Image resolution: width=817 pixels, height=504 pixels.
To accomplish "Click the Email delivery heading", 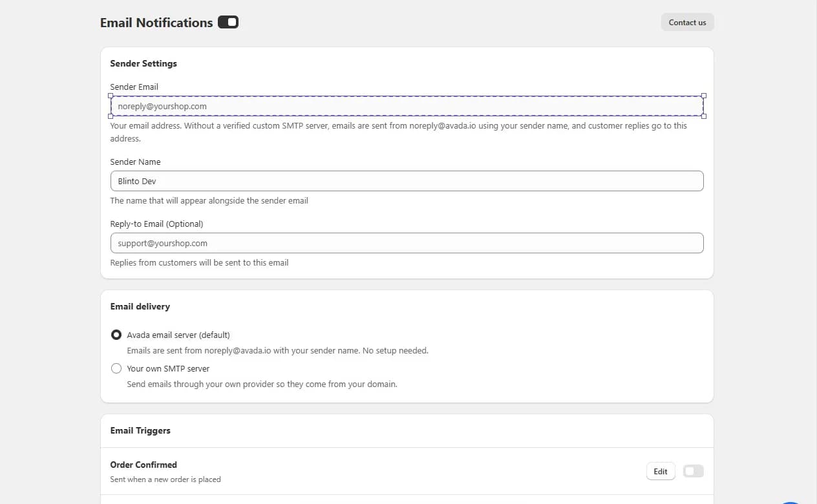I will 140,306.
